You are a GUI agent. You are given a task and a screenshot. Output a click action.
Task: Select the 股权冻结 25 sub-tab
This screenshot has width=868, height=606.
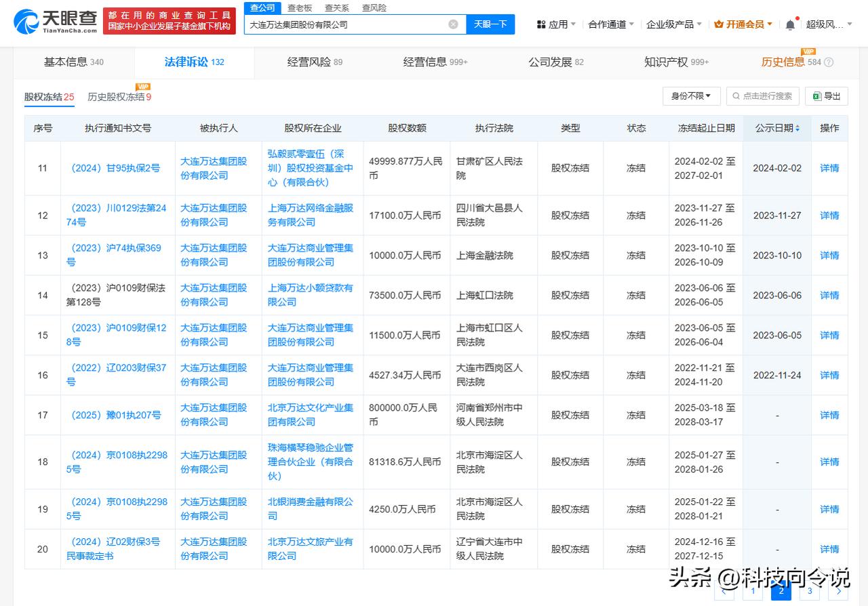[50, 98]
